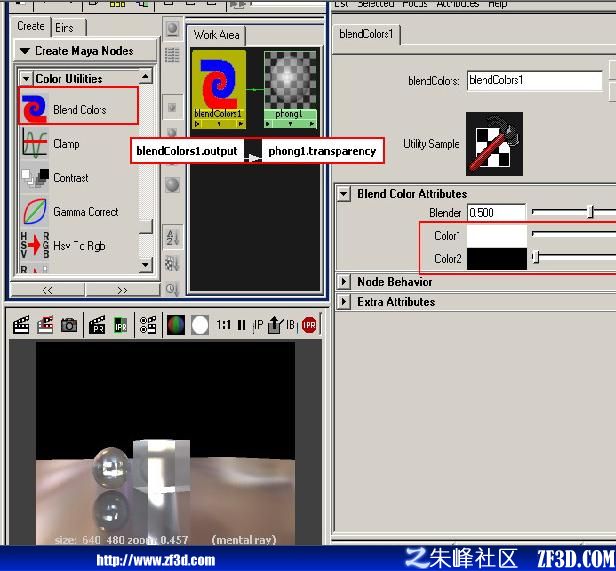Expand the Extra Attributes section
This screenshot has height=571, width=616.
[x=344, y=301]
